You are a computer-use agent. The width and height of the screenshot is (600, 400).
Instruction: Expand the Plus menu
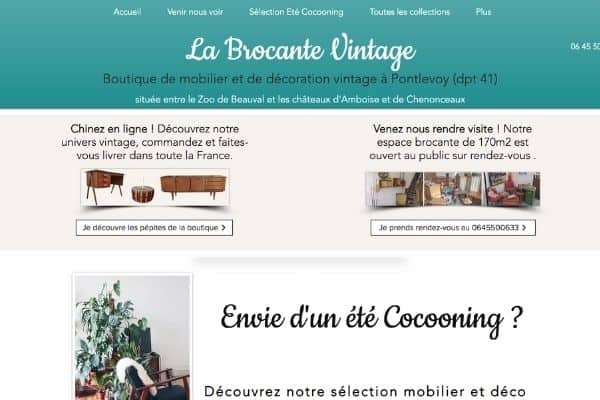tap(483, 12)
